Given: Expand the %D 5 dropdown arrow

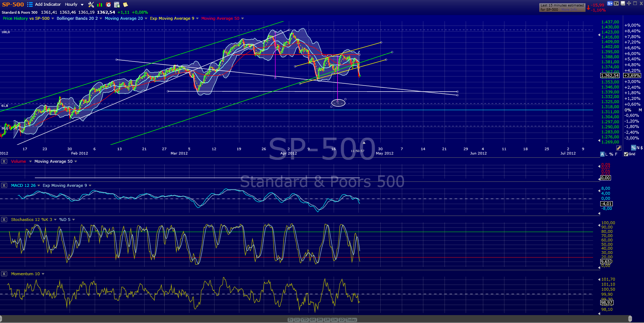Looking at the screenshot, I should [x=74, y=220].
